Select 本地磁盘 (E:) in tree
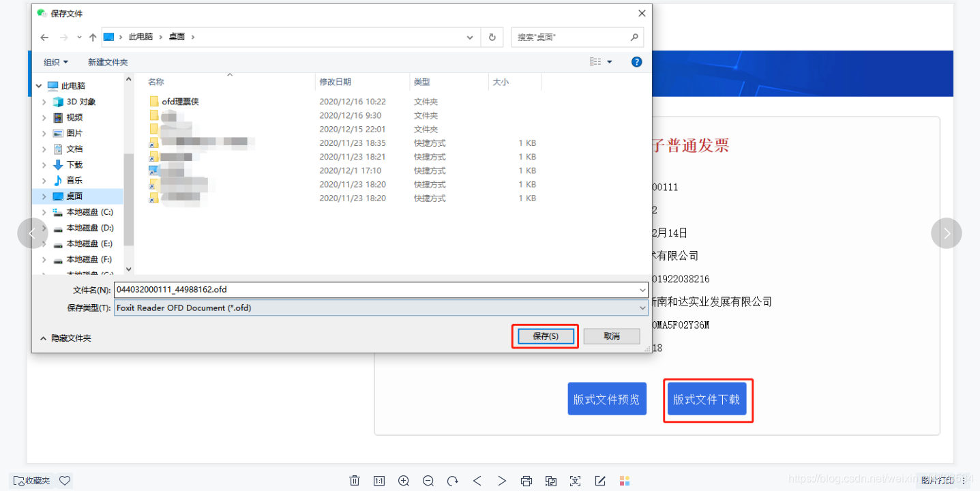The height and width of the screenshot is (491, 980). 89,243
